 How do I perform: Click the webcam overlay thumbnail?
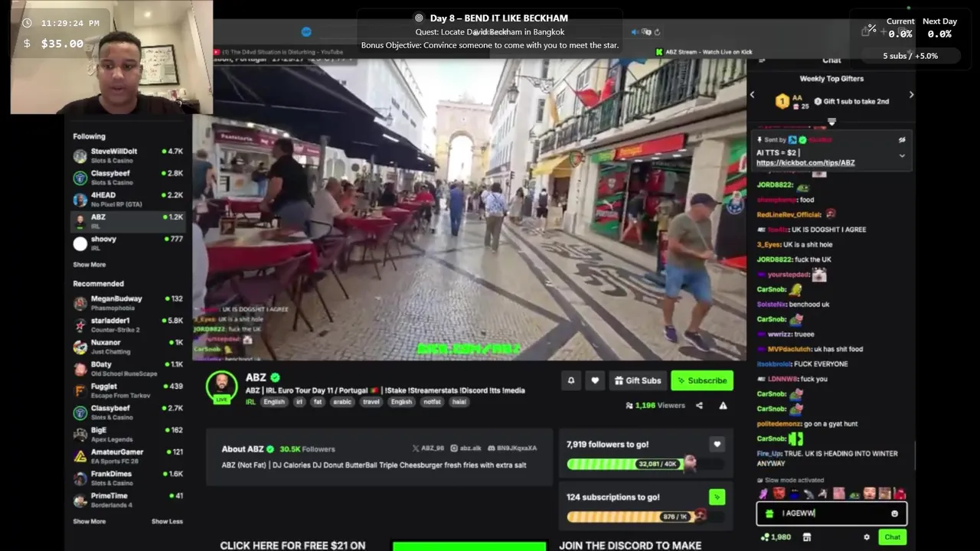(x=112, y=57)
